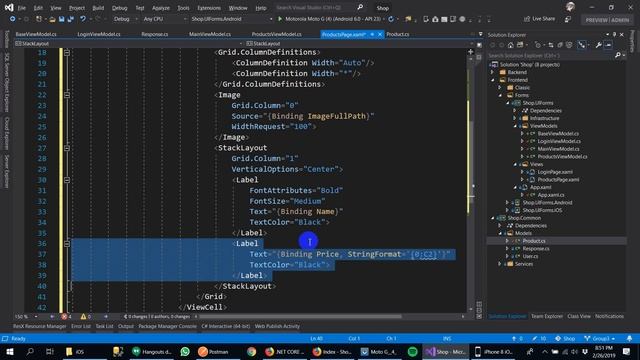The height and width of the screenshot is (360, 640).
Task: Switch to the Team Explorer tab
Action: coord(547,316)
